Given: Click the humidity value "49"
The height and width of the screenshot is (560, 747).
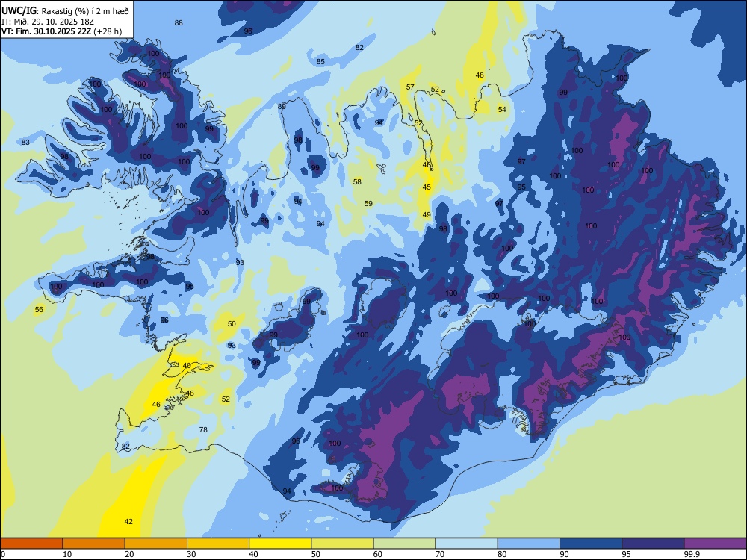Looking at the screenshot, I should point(427,215).
